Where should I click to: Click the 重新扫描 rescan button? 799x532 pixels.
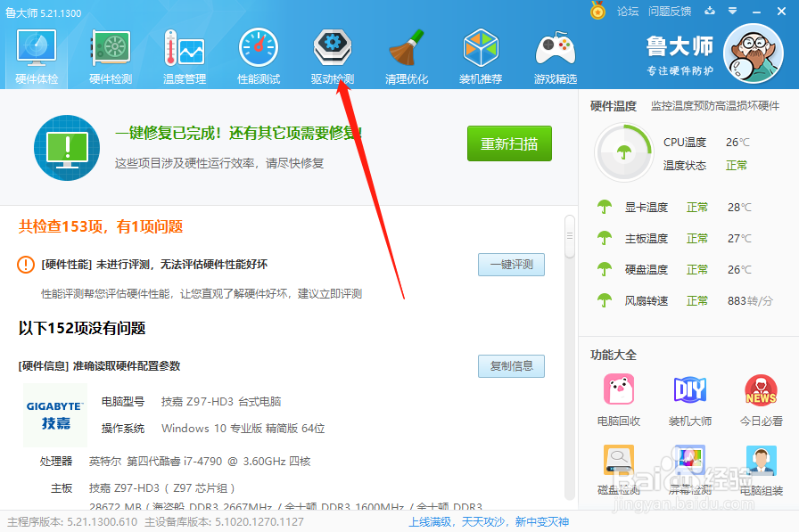click(x=509, y=143)
